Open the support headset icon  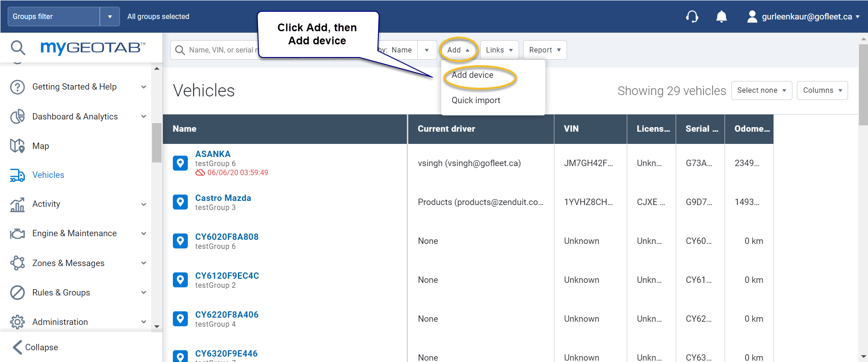(692, 17)
